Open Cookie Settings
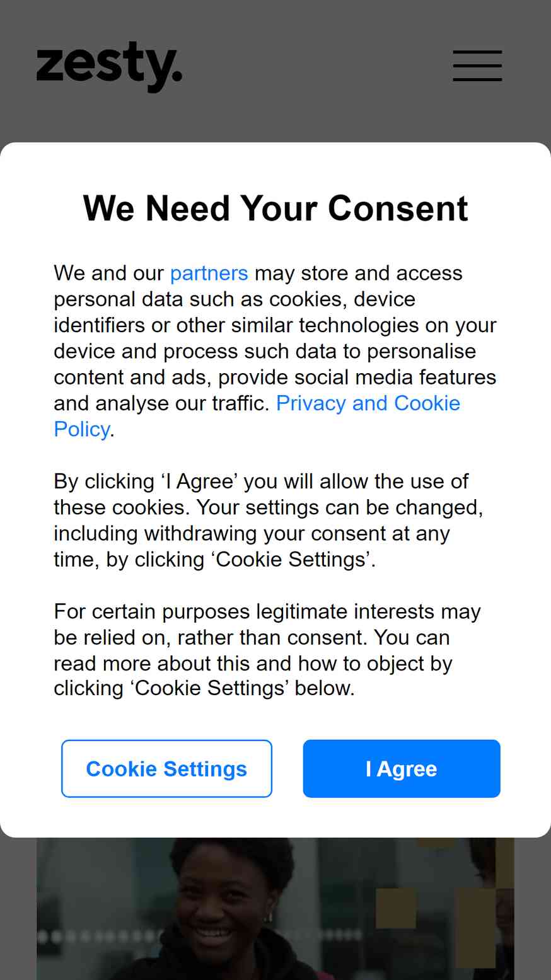Screen dimensions: 551x980 pos(166,768)
